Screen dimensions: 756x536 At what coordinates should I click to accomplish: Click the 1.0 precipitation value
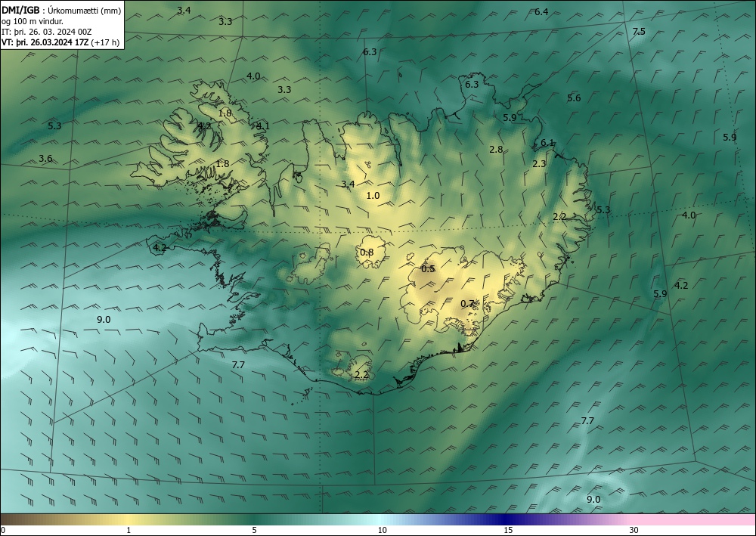(x=373, y=196)
